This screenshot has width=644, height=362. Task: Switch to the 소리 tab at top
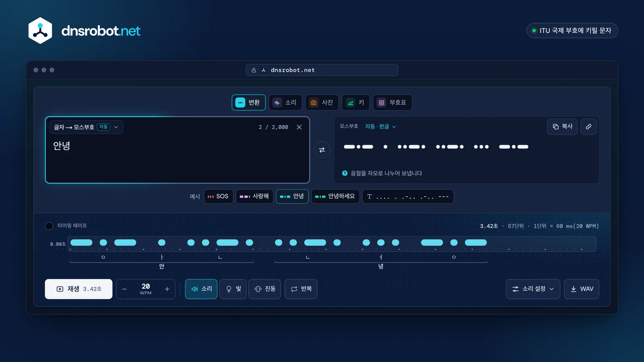pyautogui.click(x=285, y=103)
